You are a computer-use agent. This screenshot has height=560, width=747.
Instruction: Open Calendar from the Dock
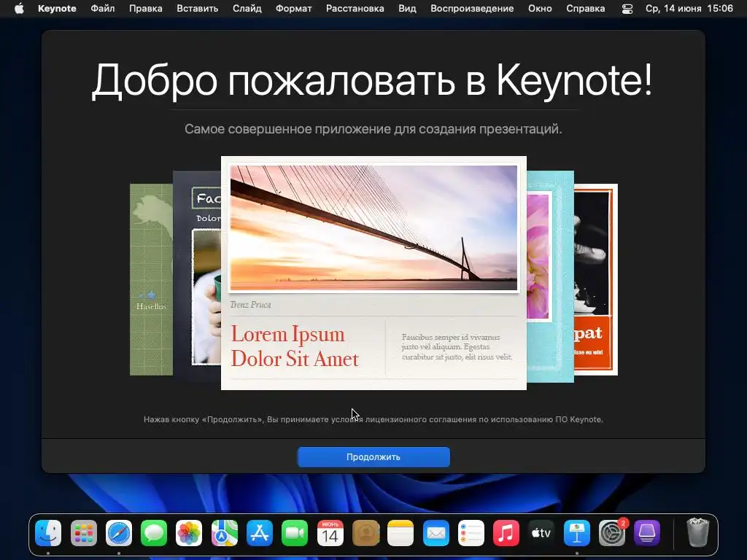[330, 533]
